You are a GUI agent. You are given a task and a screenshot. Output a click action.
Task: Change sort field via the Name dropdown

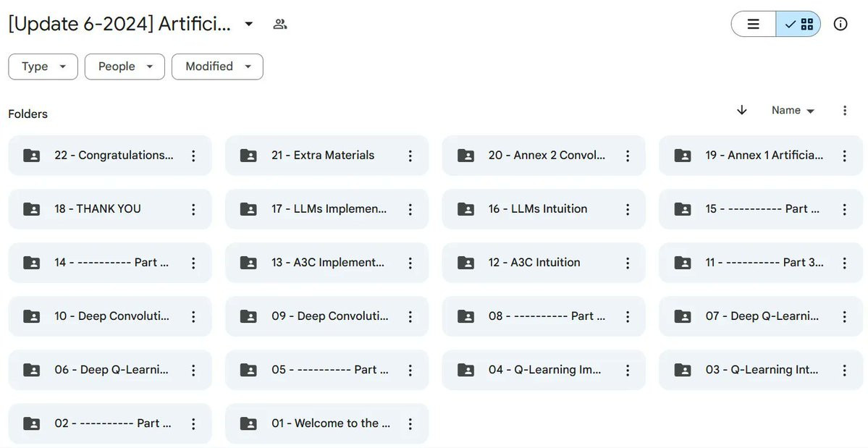tap(793, 110)
